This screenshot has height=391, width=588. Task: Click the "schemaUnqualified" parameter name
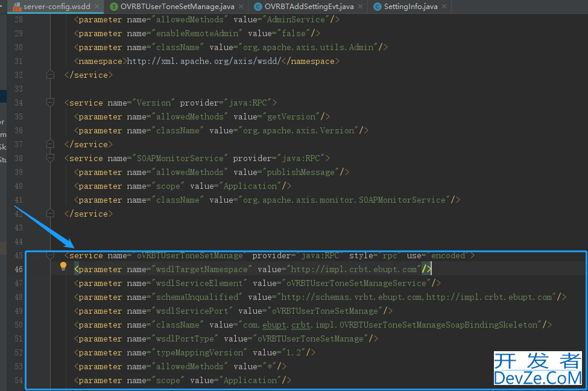pyautogui.click(x=197, y=297)
